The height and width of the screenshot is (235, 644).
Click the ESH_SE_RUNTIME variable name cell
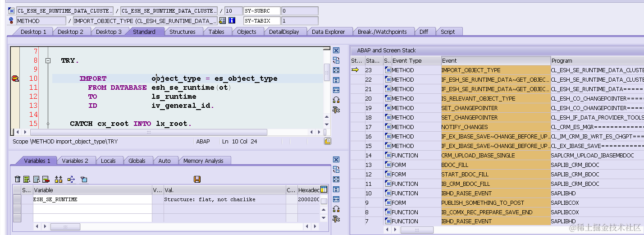92,199
